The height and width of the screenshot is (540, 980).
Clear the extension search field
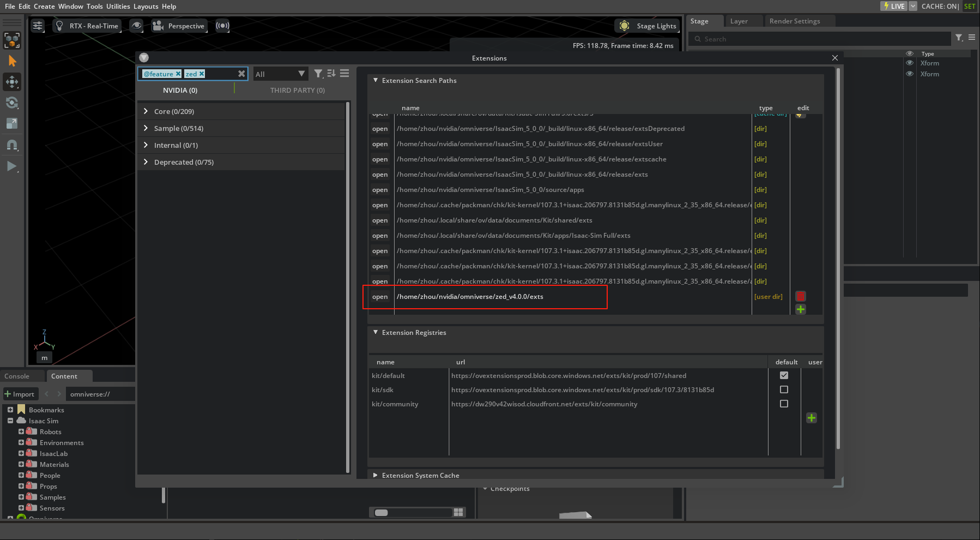pyautogui.click(x=241, y=74)
